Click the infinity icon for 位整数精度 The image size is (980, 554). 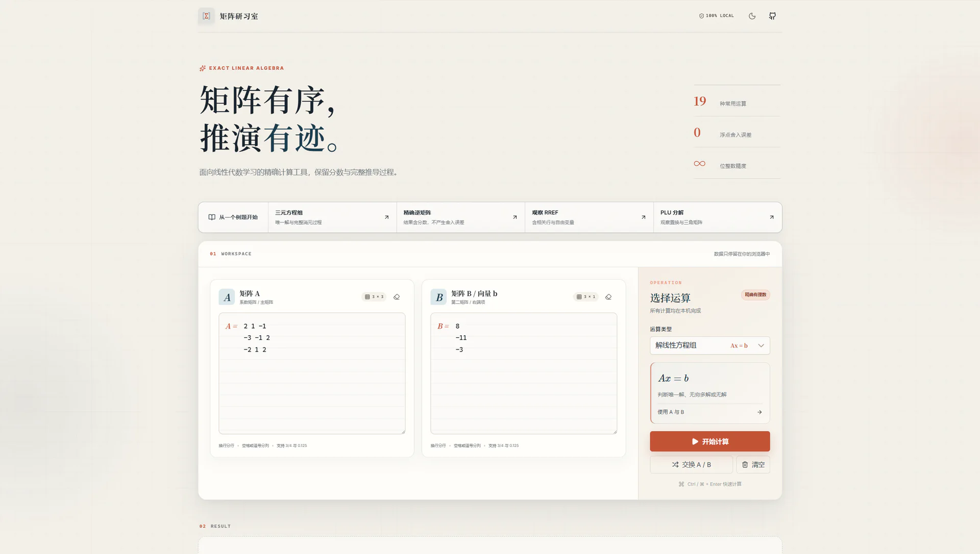pyautogui.click(x=699, y=164)
